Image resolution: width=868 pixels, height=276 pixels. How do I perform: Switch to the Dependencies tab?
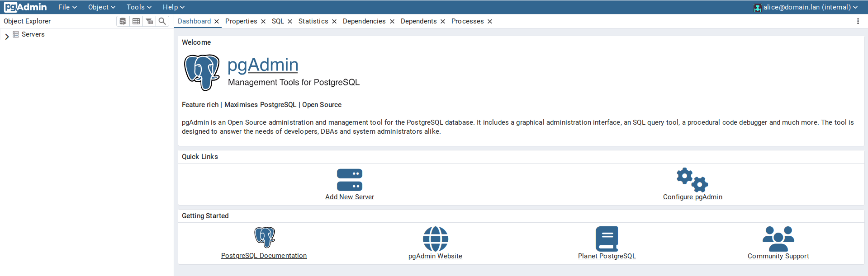[x=364, y=21]
